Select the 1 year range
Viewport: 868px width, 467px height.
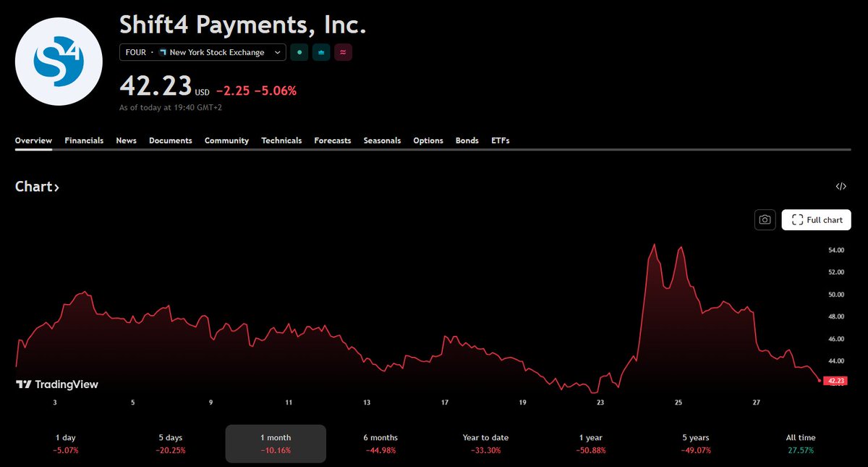[x=590, y=443]
